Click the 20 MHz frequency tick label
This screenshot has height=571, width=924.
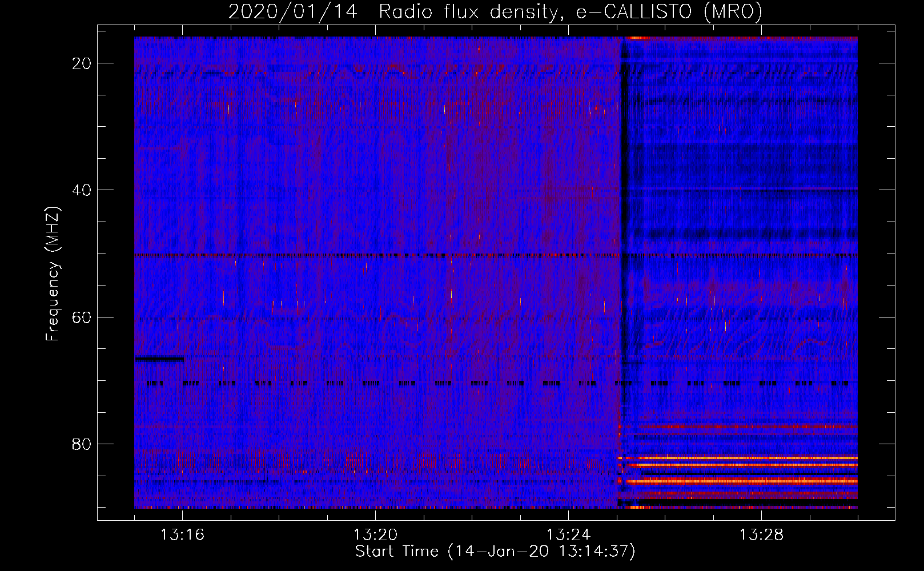[82, 63]
